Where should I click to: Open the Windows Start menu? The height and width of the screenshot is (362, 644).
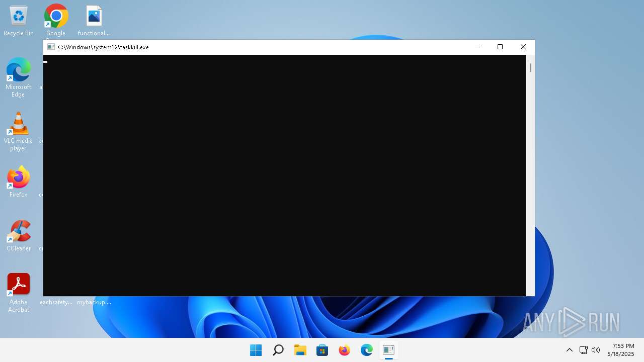coord(256,350)
